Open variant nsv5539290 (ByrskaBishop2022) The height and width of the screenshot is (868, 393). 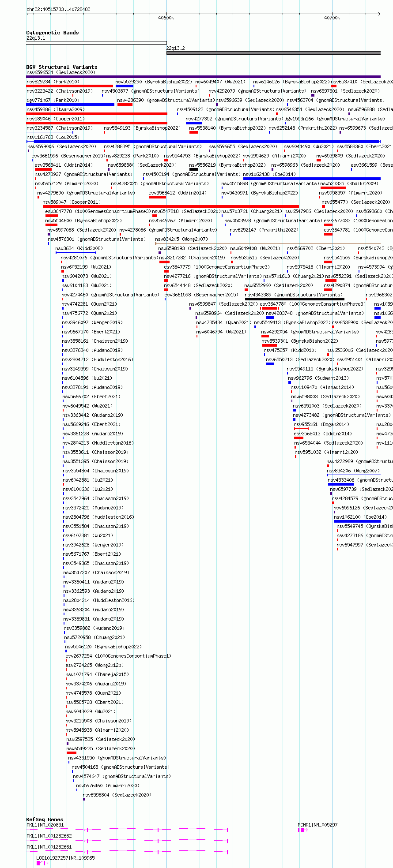point(154,82)
